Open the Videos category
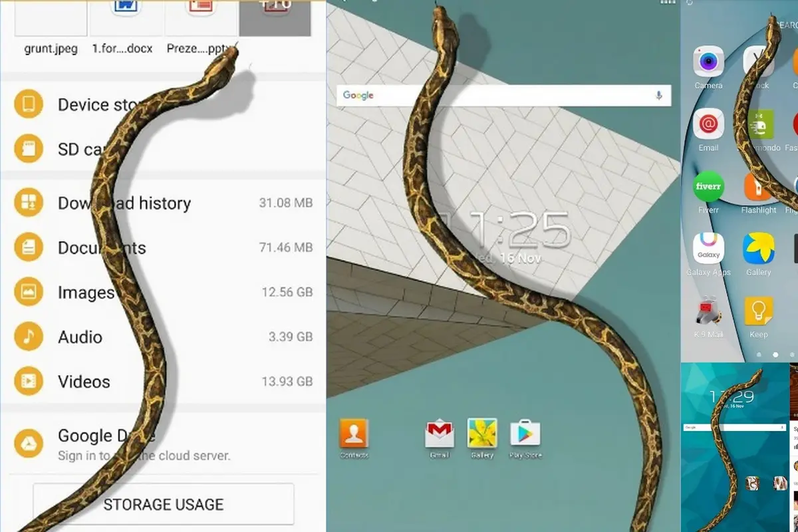This screenshot has width=798, height=532. pyautogui.click(x=163, y=381)
